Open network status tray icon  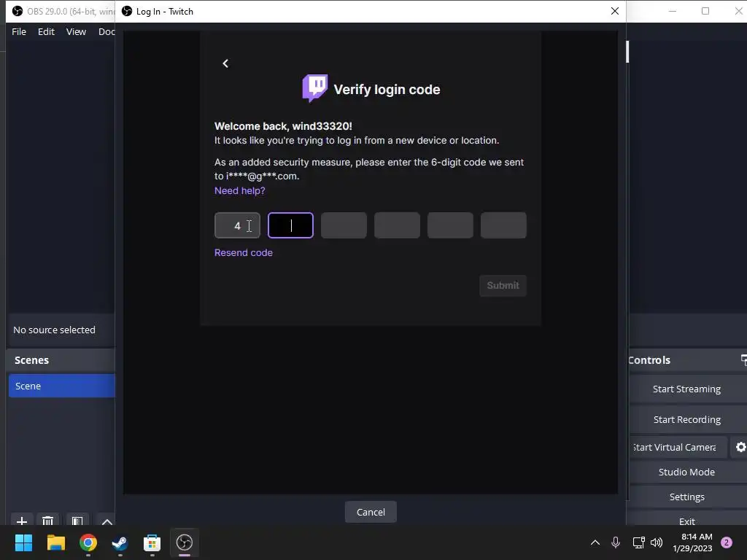[x=638, y=542]
